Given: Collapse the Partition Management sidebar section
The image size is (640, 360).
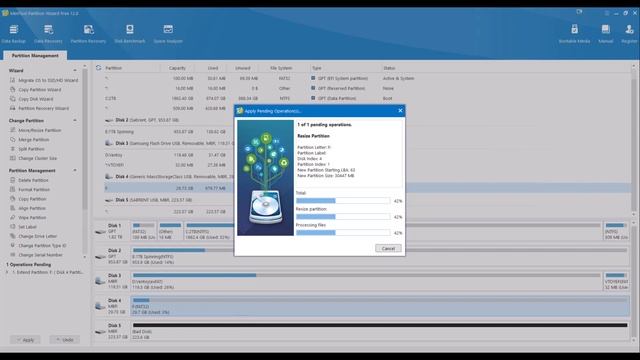Looking at the screenshot, I should coord(75,170).
